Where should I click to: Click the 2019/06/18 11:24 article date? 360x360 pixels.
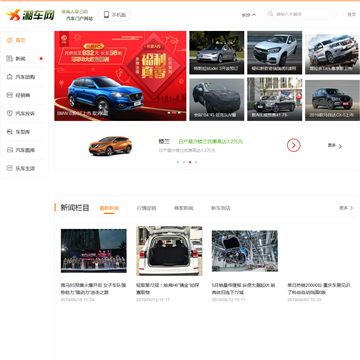pyautogui.click(x=77, y=300)
